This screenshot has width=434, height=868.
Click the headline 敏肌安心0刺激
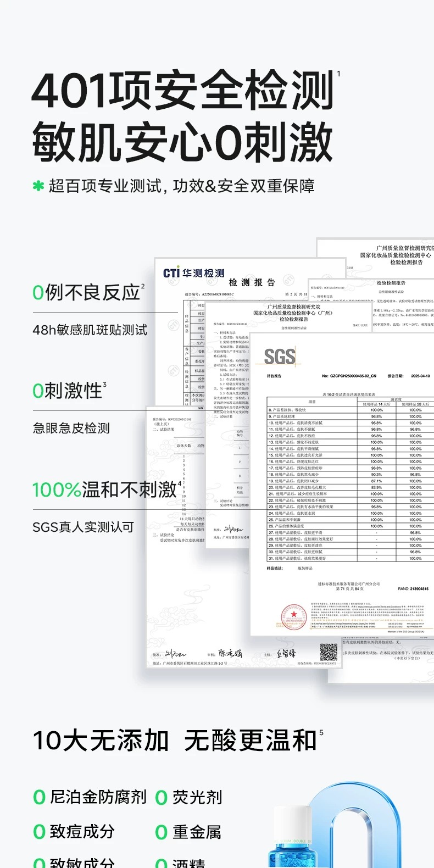pyautogui.click(x=183, y=142)
